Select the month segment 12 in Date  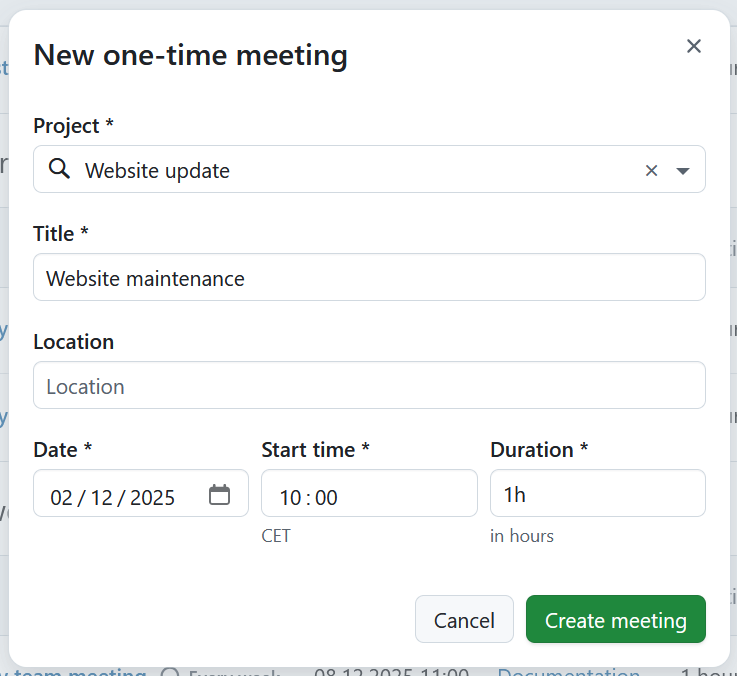pyautogui.click(x=101, y=497)
